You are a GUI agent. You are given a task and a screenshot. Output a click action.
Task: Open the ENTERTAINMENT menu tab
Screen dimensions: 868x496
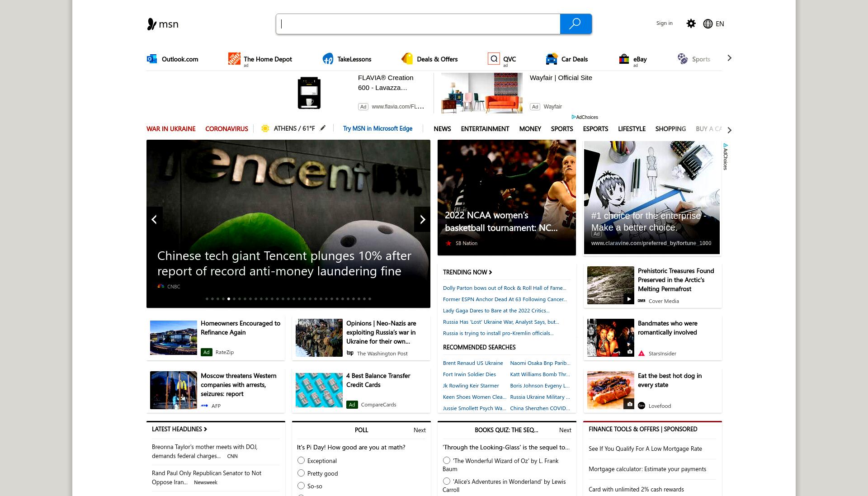[x=485, y=129]
